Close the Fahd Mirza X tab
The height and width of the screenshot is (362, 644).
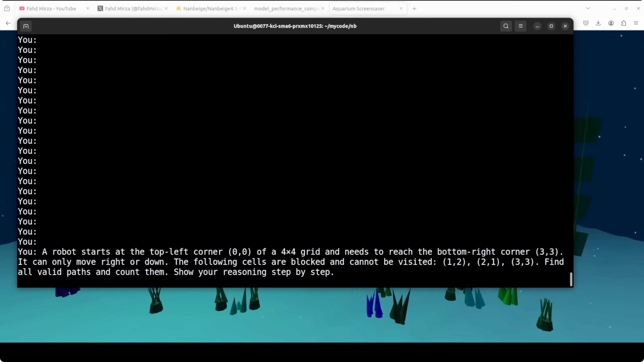(x=166, y=9)
